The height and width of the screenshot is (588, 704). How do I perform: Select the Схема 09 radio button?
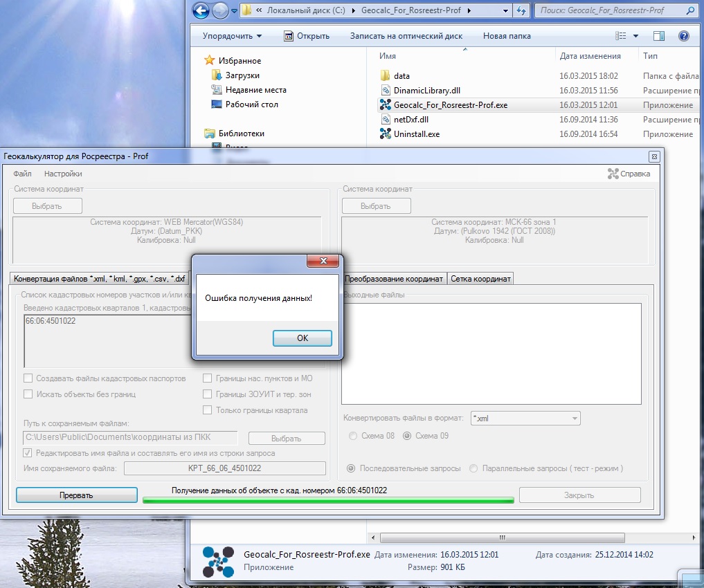pyautogui.click(x=407, y=436)
